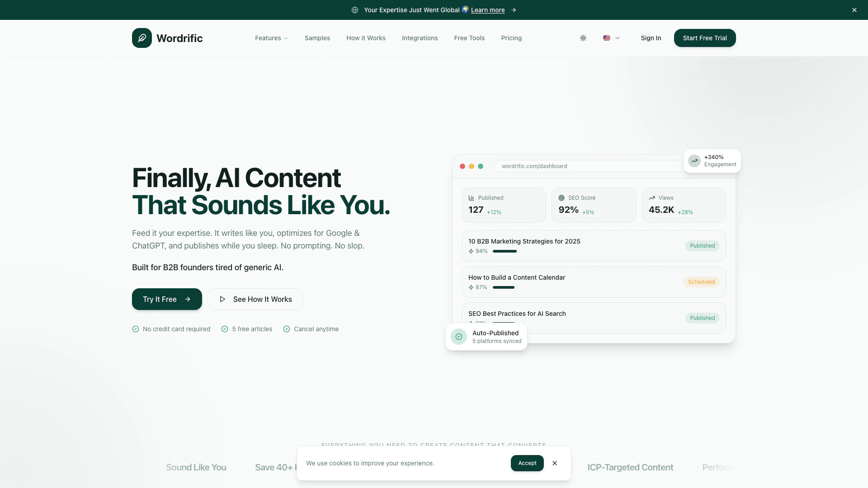The image size is (868, 488).
Task: Accept the cookie notice
Action: (527, 463)
